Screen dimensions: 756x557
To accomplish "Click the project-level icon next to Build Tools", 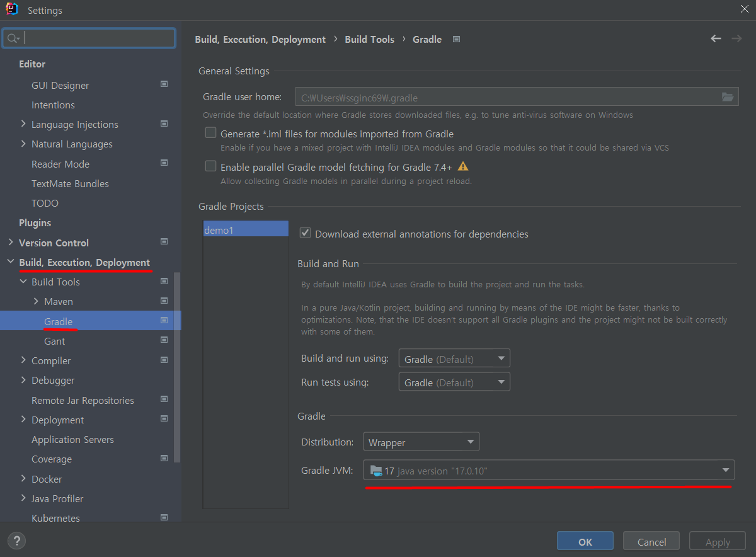I will (164, 281).
